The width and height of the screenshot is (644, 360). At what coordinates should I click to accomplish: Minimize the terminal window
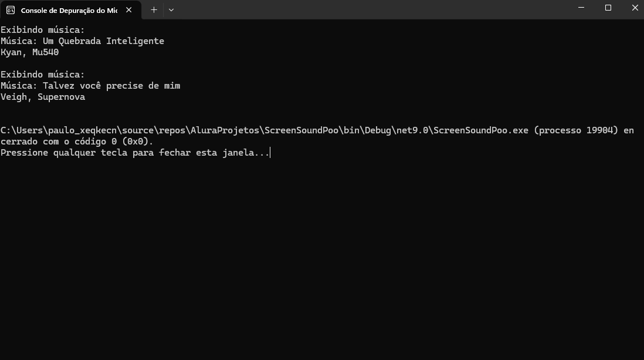[x=581, y=8]
